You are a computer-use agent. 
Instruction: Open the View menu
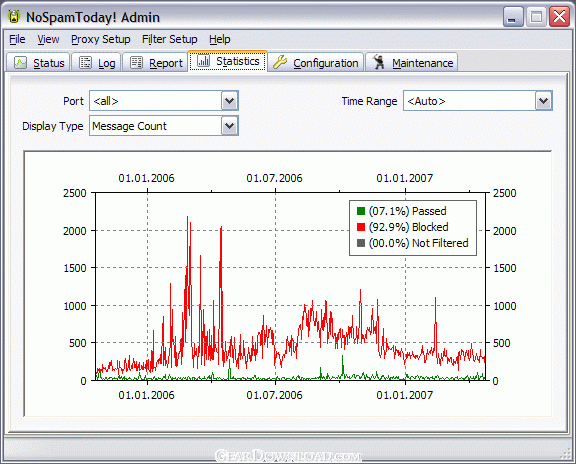[x=48, y=39]
